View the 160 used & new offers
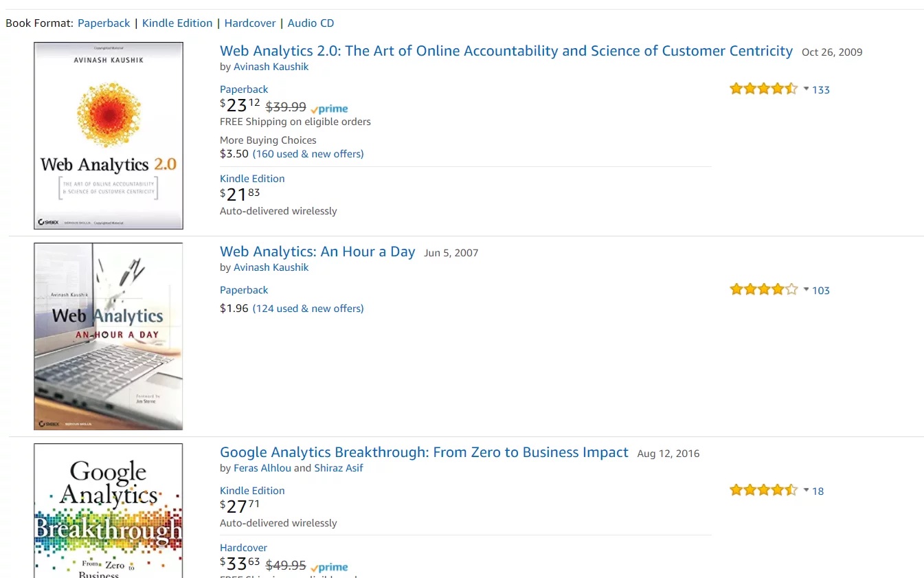924x578 pixels. point(308,154)
